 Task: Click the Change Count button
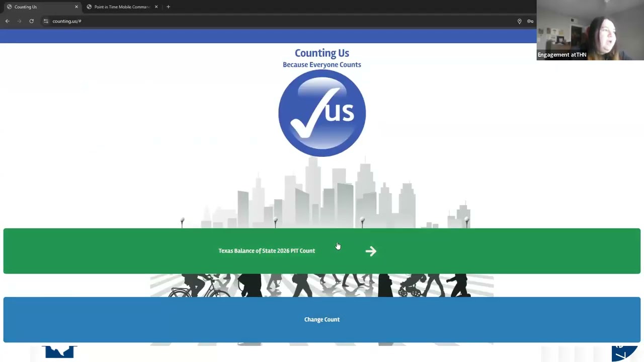322,320
